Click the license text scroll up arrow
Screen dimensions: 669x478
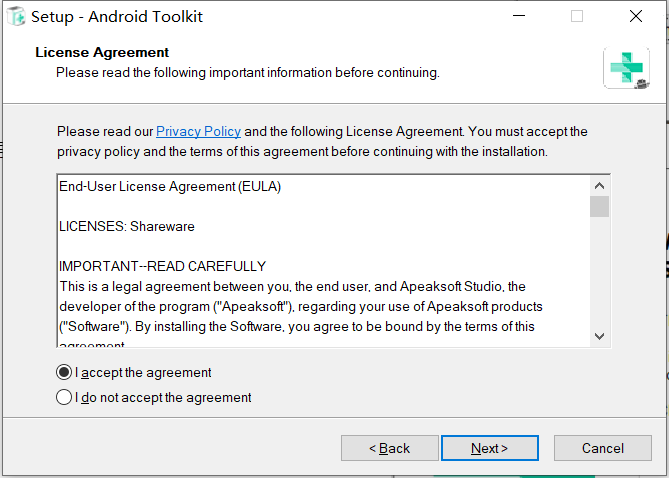[x=599, y=186]
